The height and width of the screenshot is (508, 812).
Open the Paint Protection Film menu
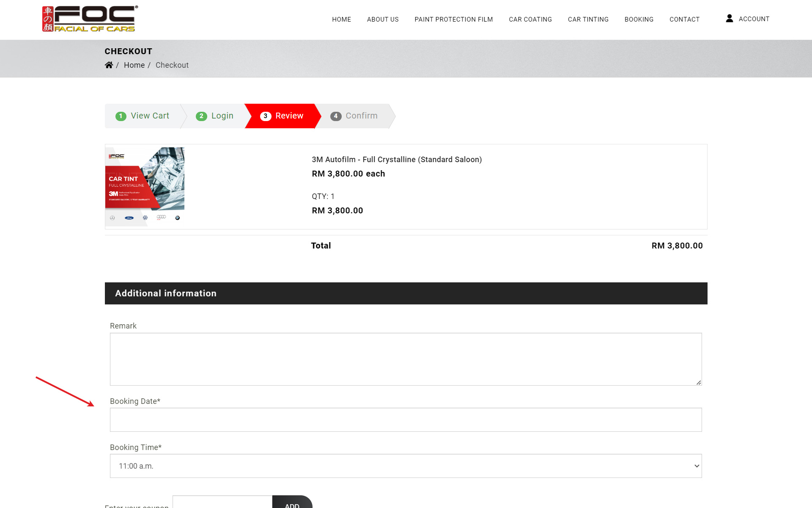pos(453,19)
